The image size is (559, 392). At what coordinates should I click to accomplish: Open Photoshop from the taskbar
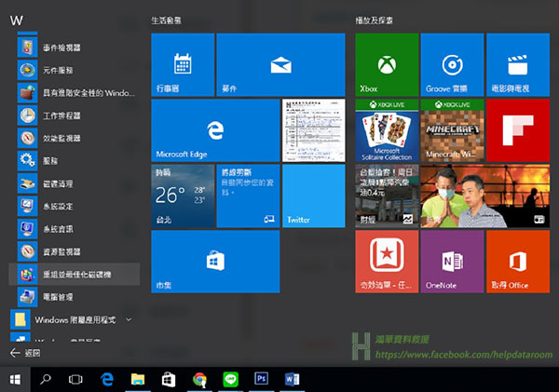pos(262,379)
